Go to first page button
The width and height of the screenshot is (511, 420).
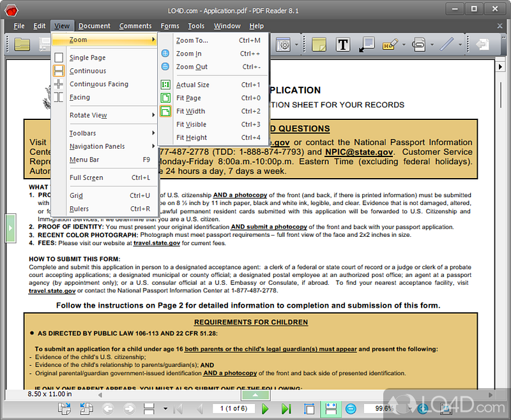[178, 409]
